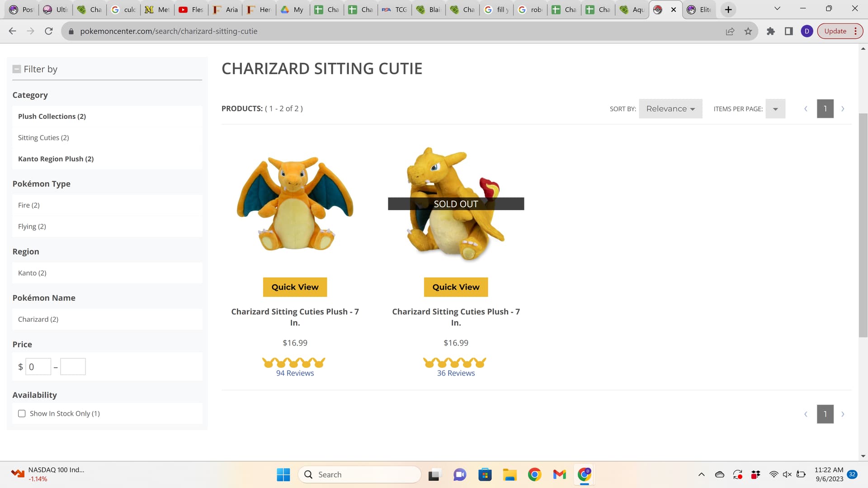Open the NASDAQ 100 widget
The height and width of the screenshot is (488, 868).
pyautogui.click(x=47, y=474)
